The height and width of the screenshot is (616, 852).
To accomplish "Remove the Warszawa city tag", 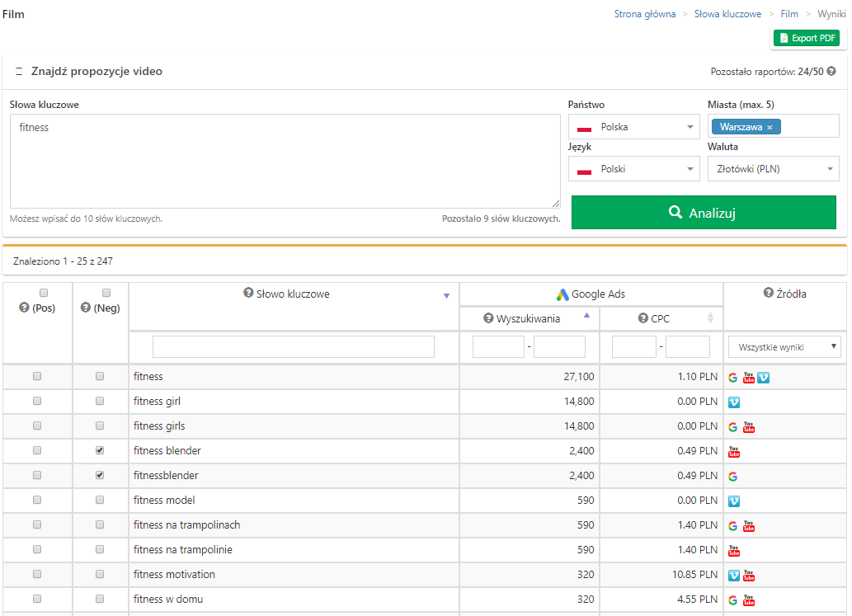I will (x=770, y=127).
